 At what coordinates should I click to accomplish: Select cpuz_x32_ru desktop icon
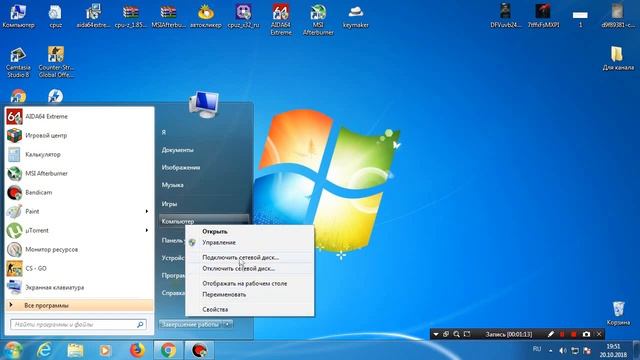click(244, 16)
